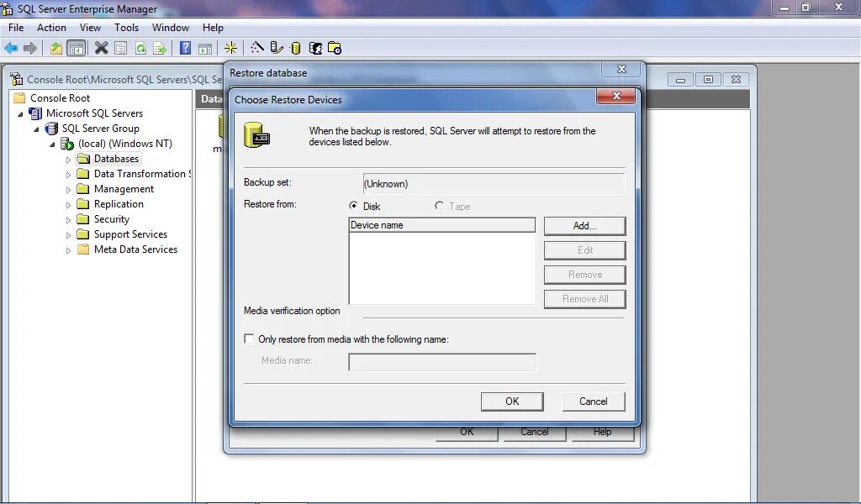This screenshot has width=861, height=504.
Task: Click the Meta Data Services folder icon
Action: click(x=83, y=249)
